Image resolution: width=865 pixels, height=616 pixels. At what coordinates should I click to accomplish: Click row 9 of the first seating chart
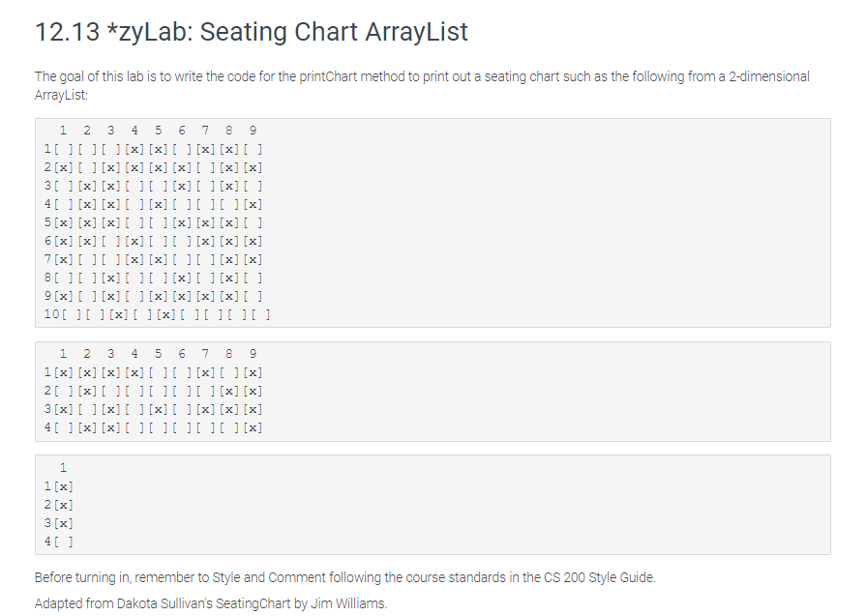(x=154, y=296)
